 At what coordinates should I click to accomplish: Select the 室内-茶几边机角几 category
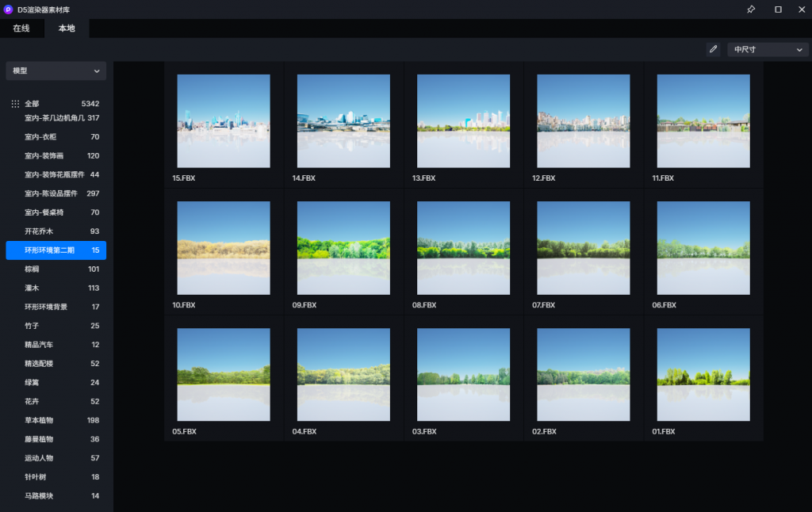(56, 118)
